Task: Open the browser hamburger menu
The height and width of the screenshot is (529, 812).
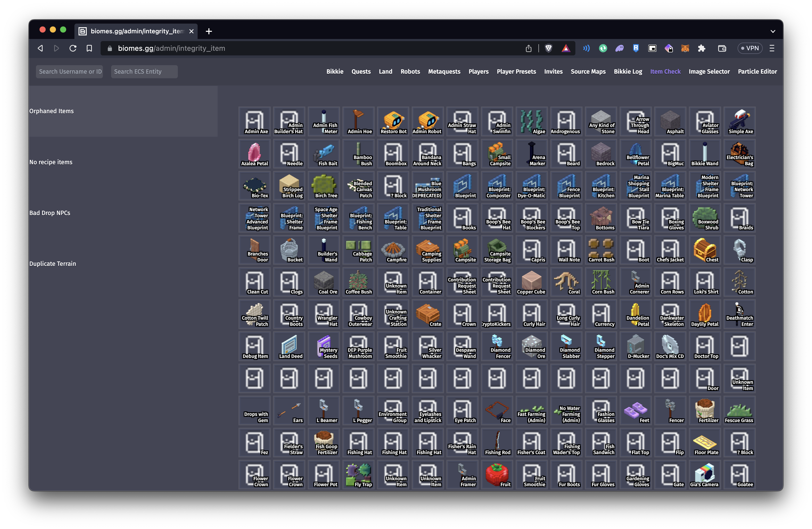Action: coord(772,48)
